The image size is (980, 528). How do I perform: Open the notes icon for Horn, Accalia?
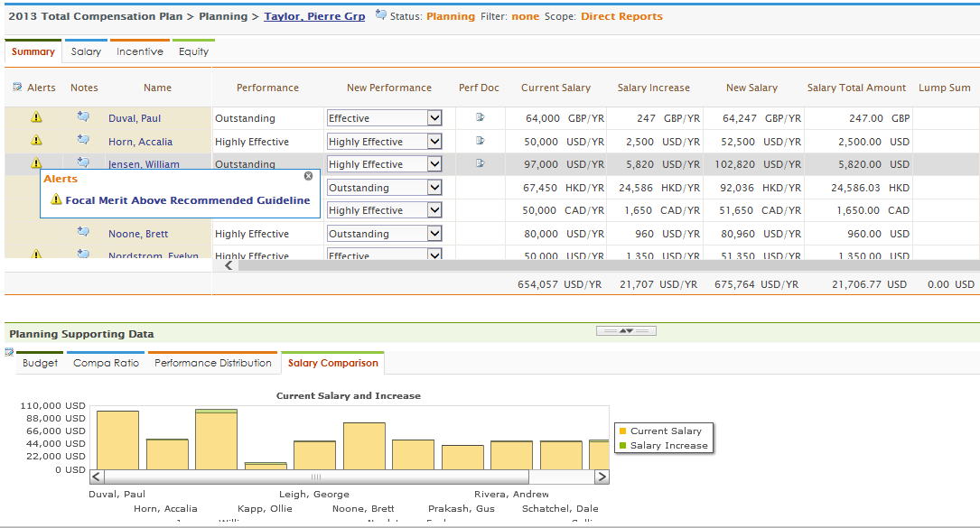[x=83, y=140]
